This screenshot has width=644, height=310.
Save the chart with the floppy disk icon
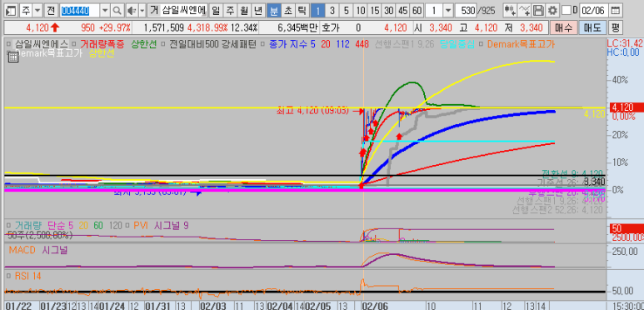[539, 10]
